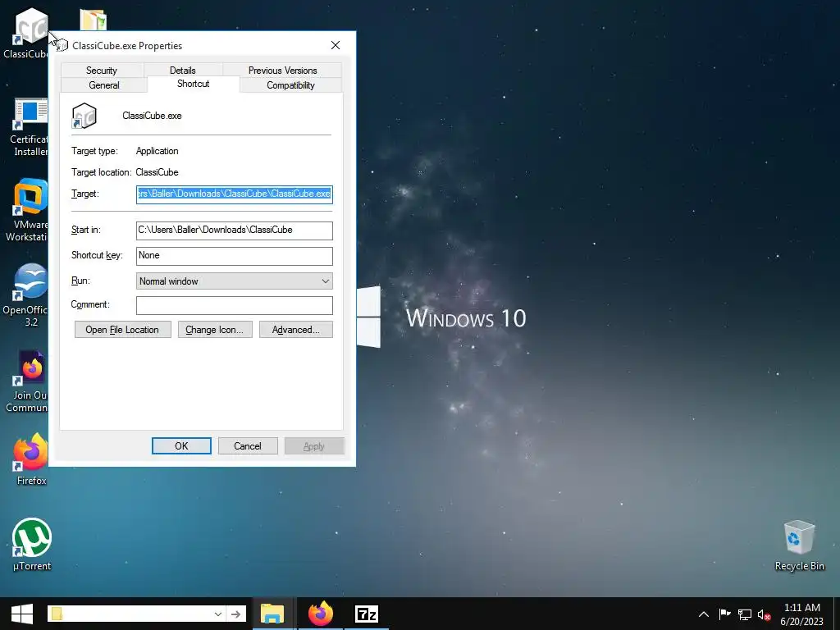Expand the Run dropdown showing Normal window
The image size is (840, 630).
coord(234,281)
